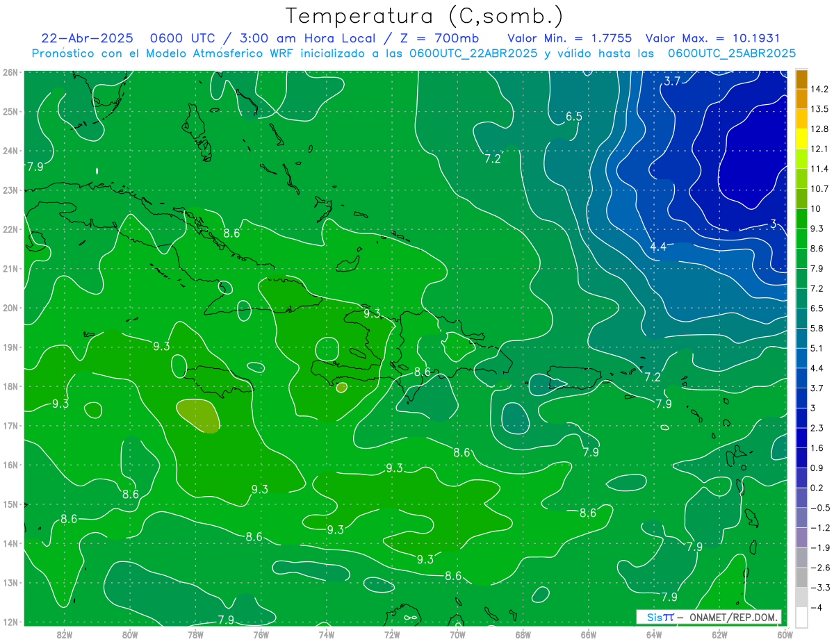Click the latitude axis label "13N"
The image size is (834, 644).
[10, 583]
